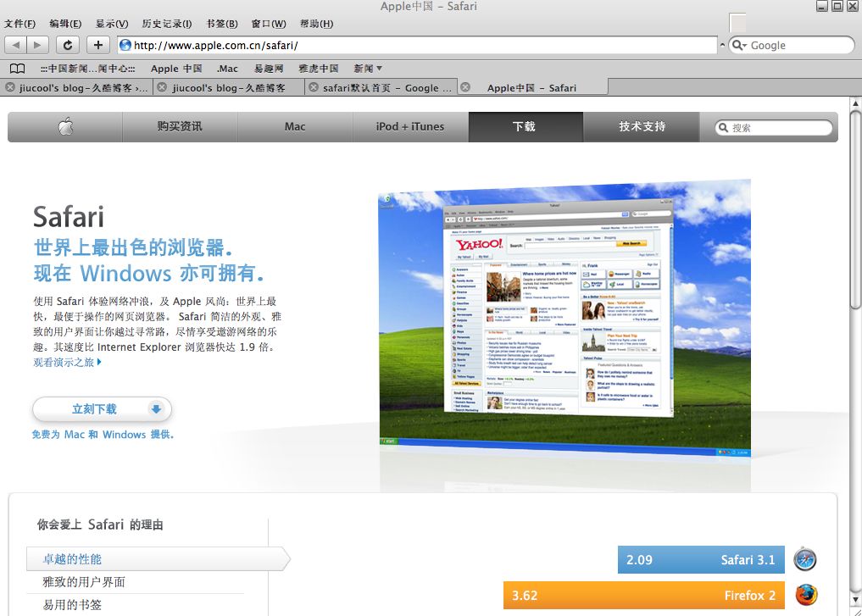
Task: Open the 文件(F) menu
Action: click(x=19, y=24)
